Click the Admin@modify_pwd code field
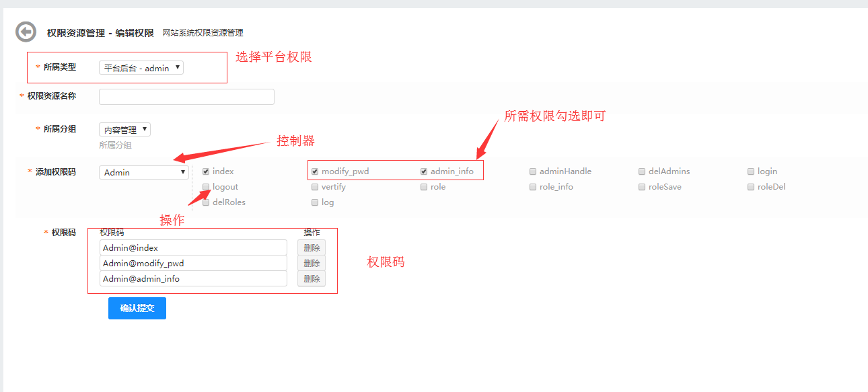Screen dimensions: 868x392 tap(193, 263)
